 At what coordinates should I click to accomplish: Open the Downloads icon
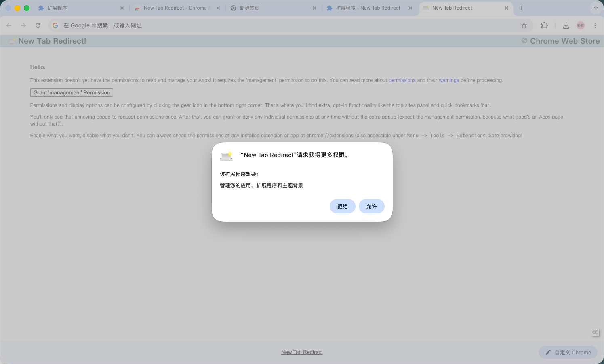click(566, 25)
